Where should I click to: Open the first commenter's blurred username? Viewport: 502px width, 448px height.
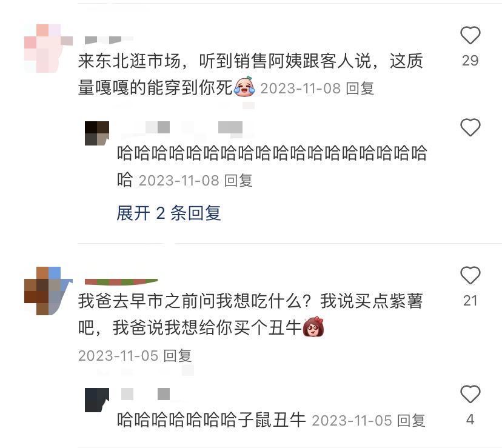109,40
